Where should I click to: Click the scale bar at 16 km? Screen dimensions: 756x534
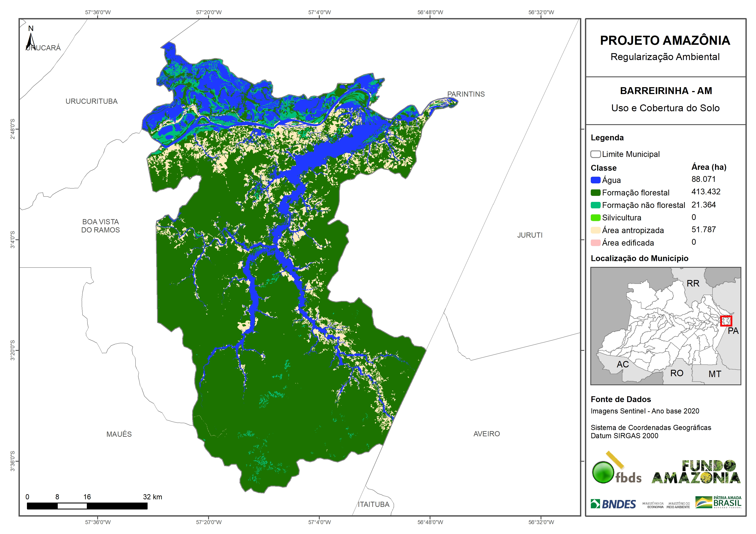87,506
